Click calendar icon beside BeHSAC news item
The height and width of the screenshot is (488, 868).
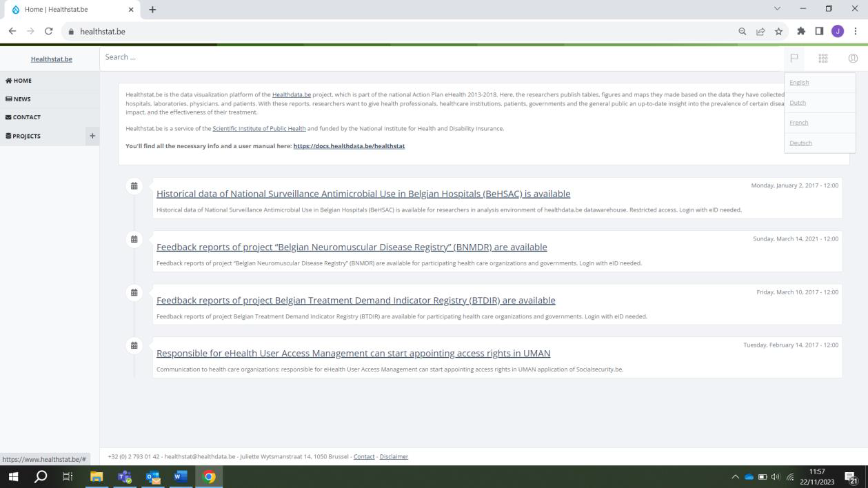134,186
